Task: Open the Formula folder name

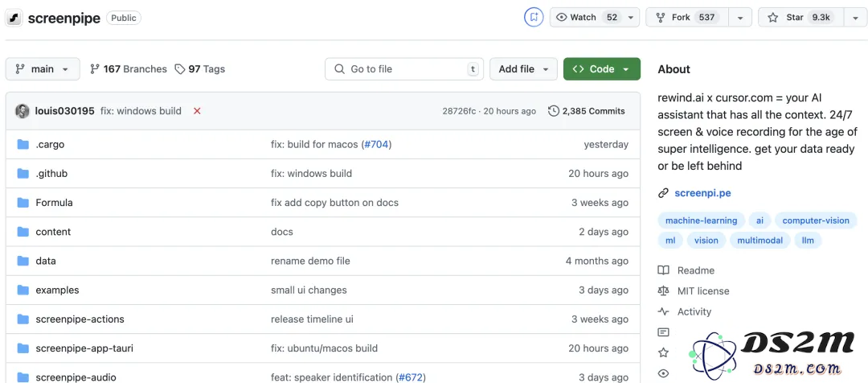Action: point(55,203)
